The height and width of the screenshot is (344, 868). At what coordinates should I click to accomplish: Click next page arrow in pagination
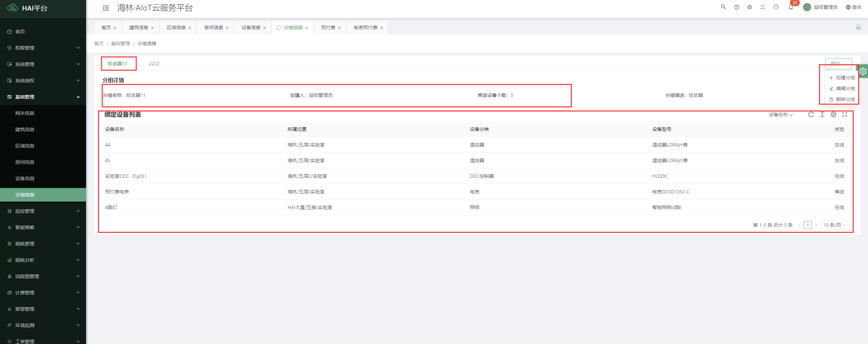coord(816,225)
